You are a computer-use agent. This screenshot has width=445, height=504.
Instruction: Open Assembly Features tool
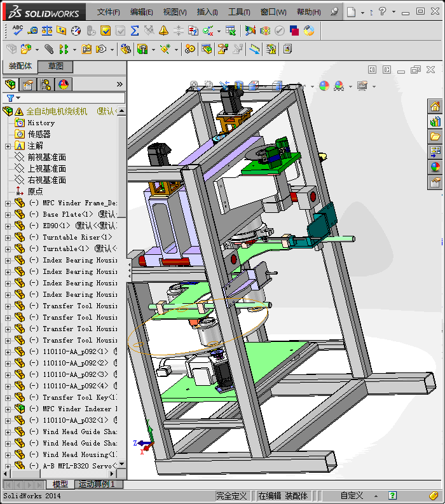[142, 49]
